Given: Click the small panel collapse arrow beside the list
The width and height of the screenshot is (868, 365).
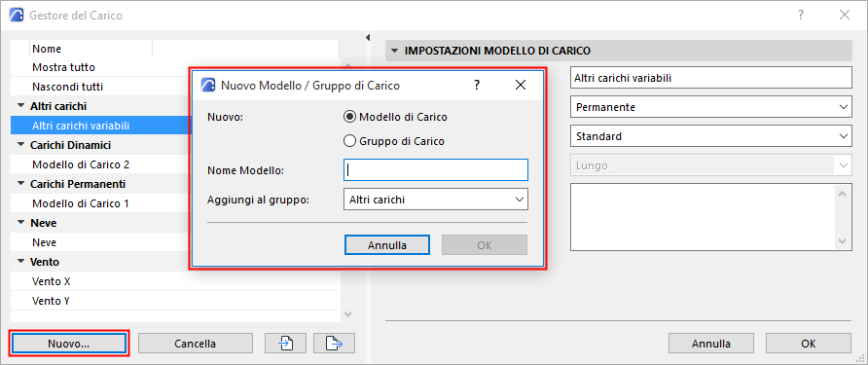Looking at the screenshot, I should click(368, 38).
